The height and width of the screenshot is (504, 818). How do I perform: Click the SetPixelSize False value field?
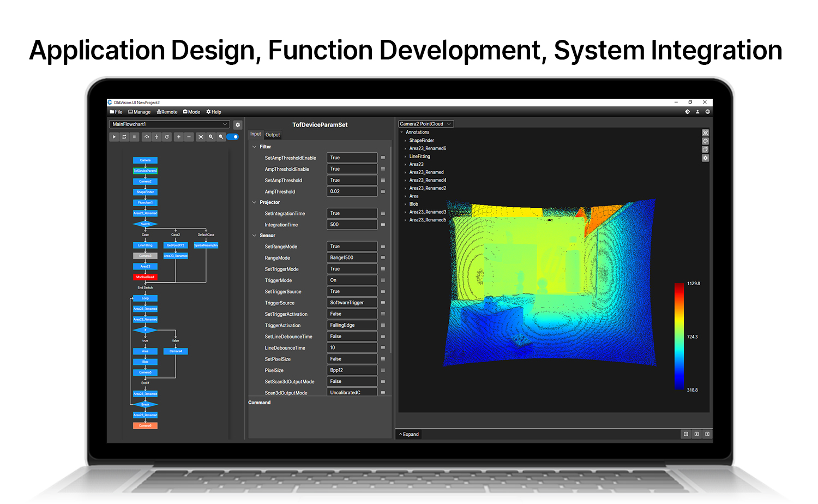point(352,359)
